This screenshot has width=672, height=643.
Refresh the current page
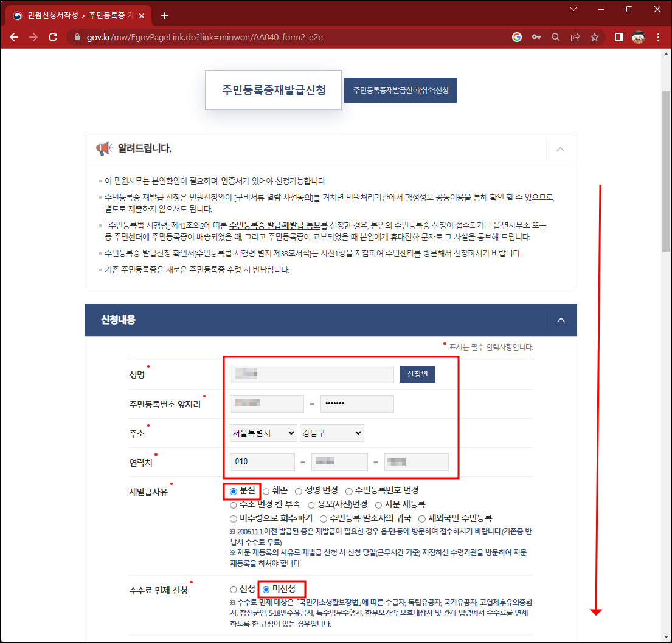pos(53,37)
